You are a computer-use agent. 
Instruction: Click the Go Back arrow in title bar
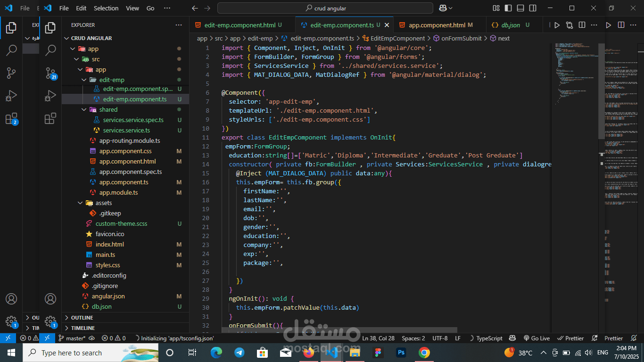195,8
